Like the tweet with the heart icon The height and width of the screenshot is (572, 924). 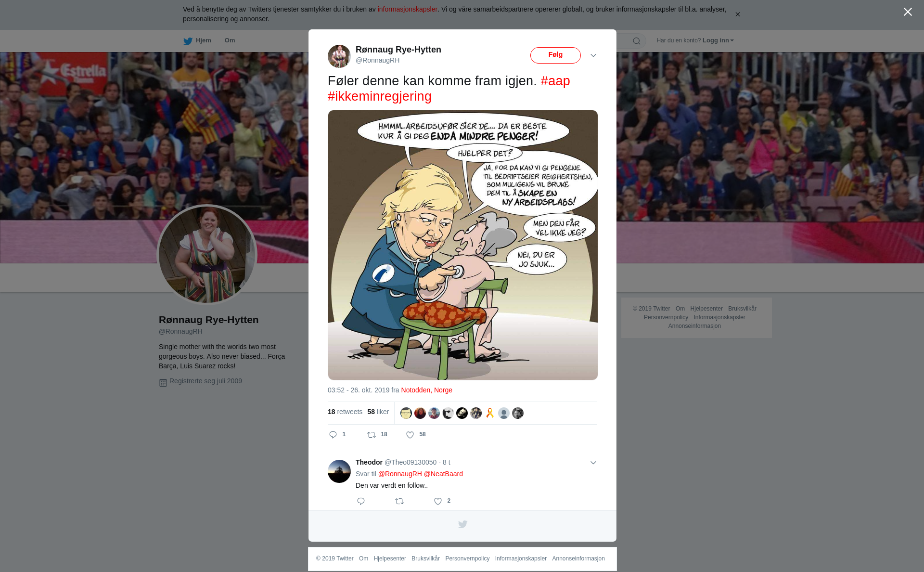(x=410, y=435)
